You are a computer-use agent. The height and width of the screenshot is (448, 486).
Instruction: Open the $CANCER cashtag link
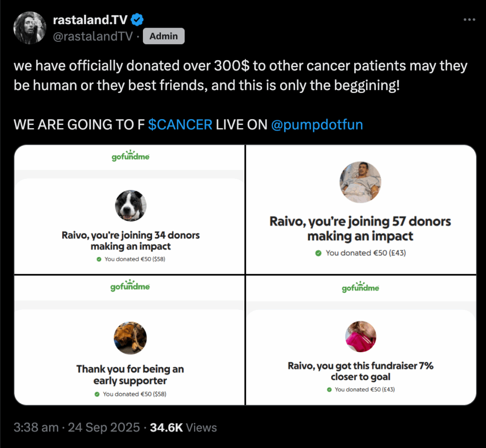pyautogui.click(x=180, y=125)
